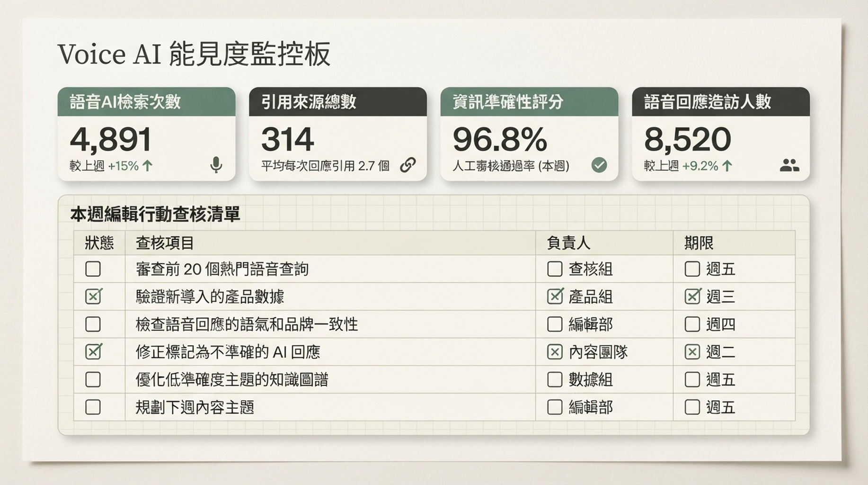
Task: Click the up arrow beside +9.2%
Action: (x=727, y=165)
